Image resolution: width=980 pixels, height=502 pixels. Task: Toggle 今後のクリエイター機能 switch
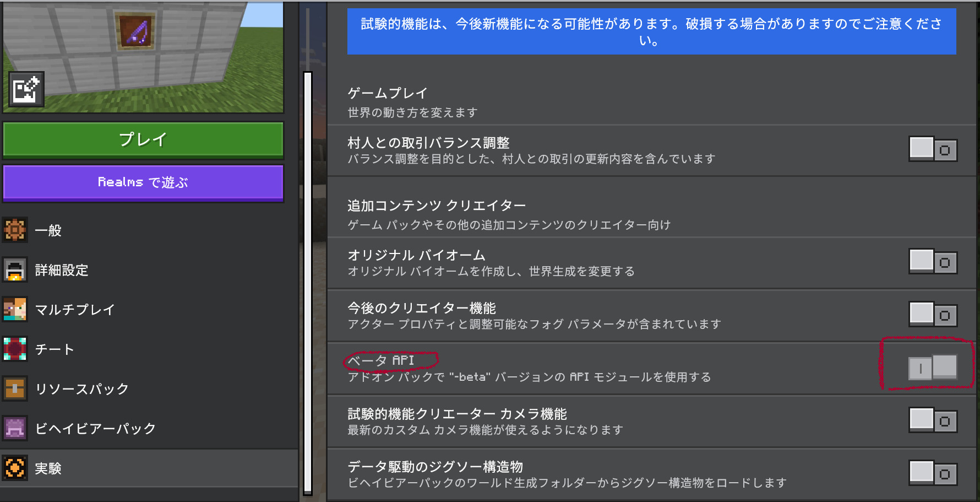pos(933,315)
